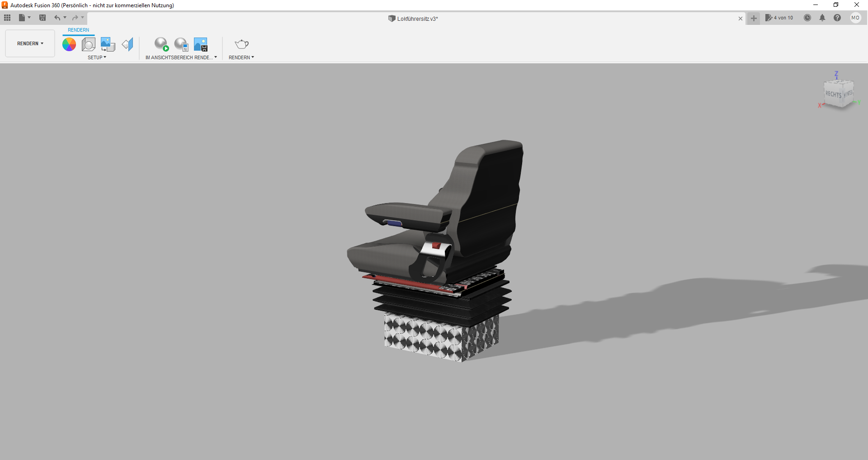
Task: Switch to the Lokführersitz v3* document tab
Action: [x=413, y=19]
